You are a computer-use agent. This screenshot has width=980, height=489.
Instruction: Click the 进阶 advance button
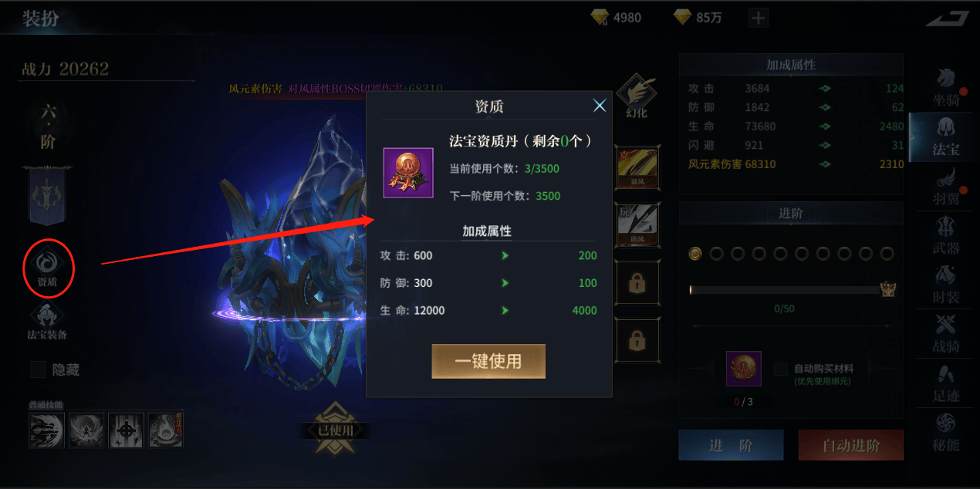[x=731, y=446]
